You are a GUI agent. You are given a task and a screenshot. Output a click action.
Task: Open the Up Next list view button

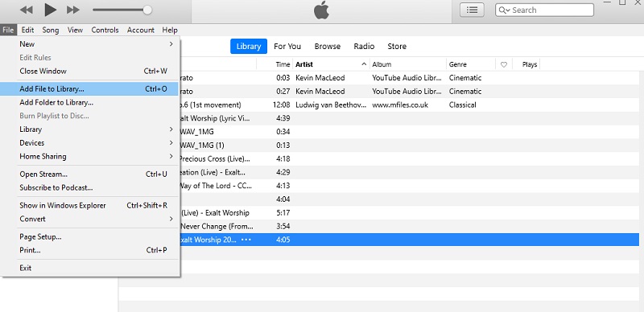(472, 10)
